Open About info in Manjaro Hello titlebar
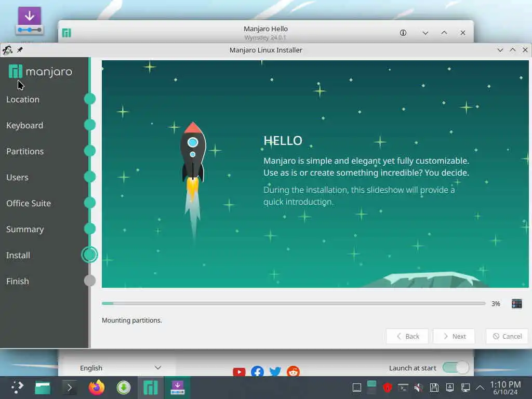This screenshot has width=532, height=399. pos(403,33)
